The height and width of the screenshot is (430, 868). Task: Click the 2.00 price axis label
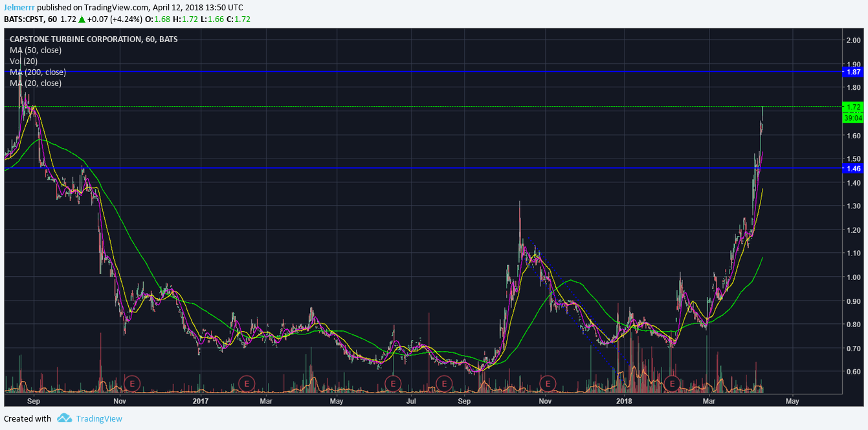853,40
